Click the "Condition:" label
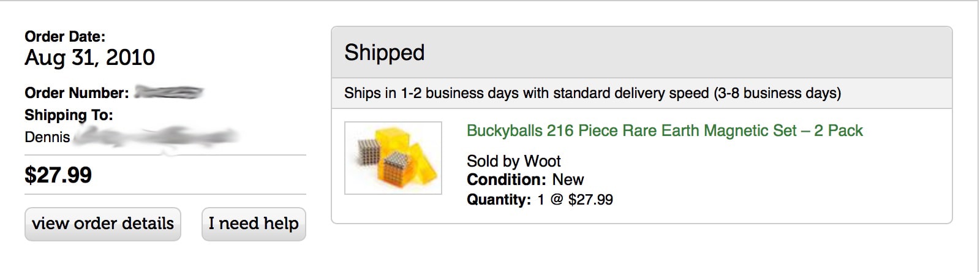 (x=506, y=180)
